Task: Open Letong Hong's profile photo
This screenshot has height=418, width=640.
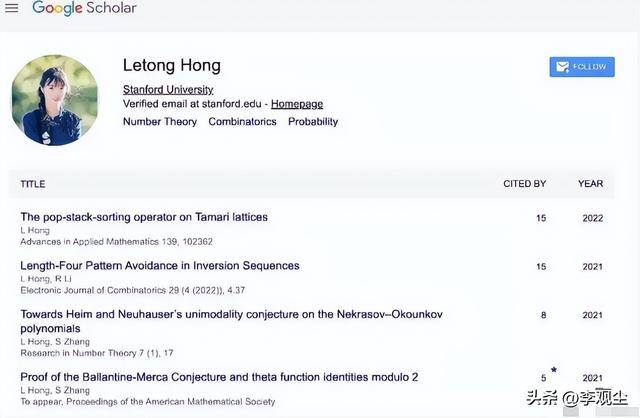Action: [54, 100]
